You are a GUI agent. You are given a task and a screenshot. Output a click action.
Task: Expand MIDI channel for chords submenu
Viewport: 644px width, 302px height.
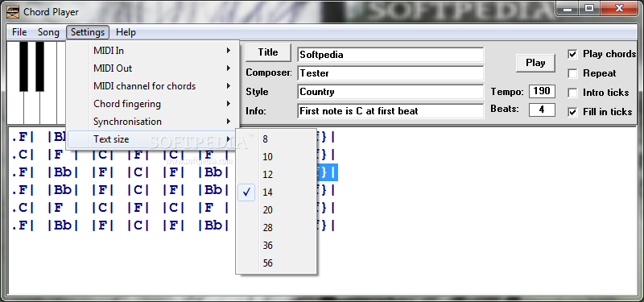pyautogui.click(x=152, y=86)
